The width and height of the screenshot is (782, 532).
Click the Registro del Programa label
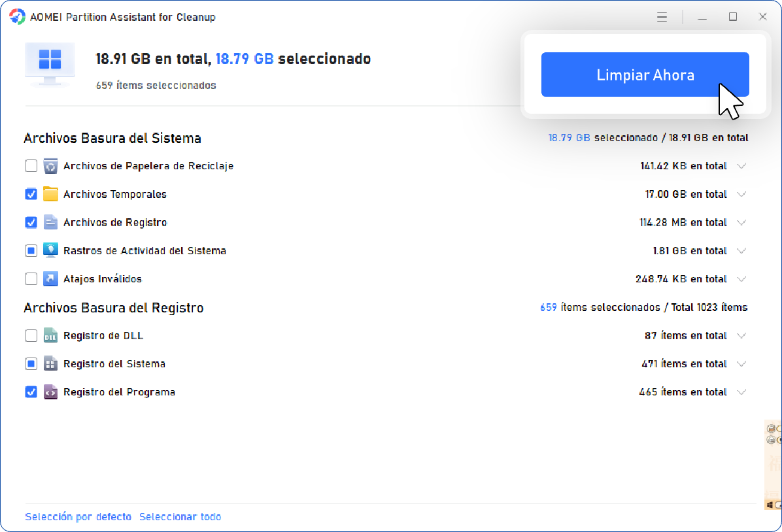119,392
